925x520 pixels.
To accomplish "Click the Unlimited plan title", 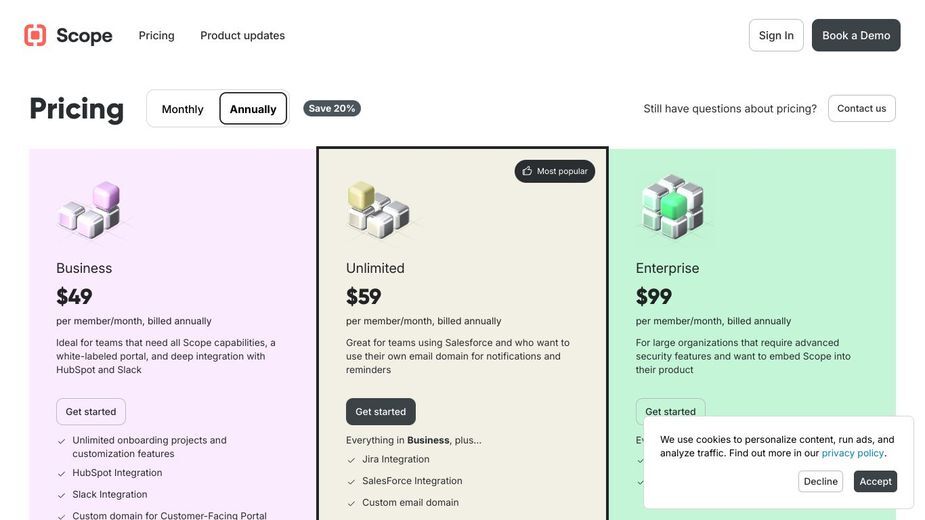I will 375,268.
